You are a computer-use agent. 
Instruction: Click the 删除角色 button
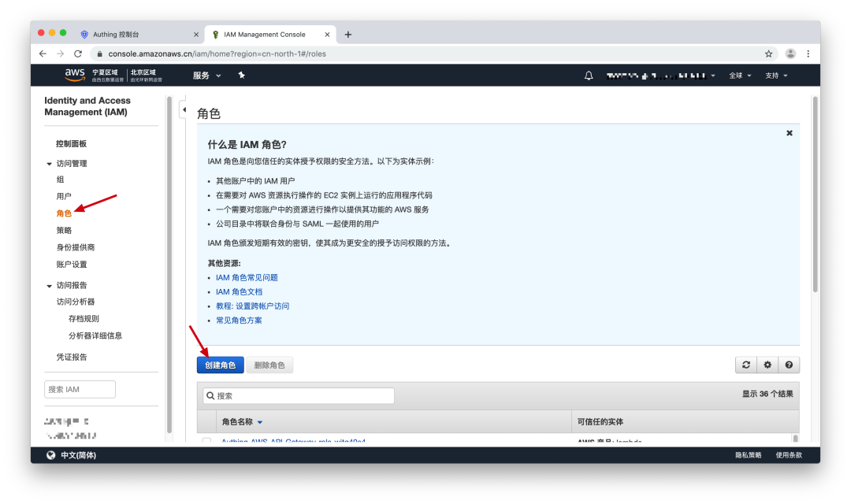click(269, 365)
